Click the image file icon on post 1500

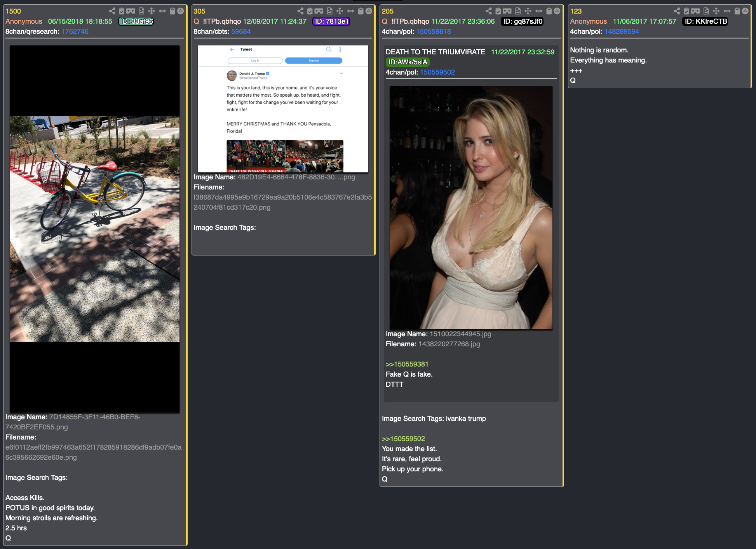tap(141, 11)
